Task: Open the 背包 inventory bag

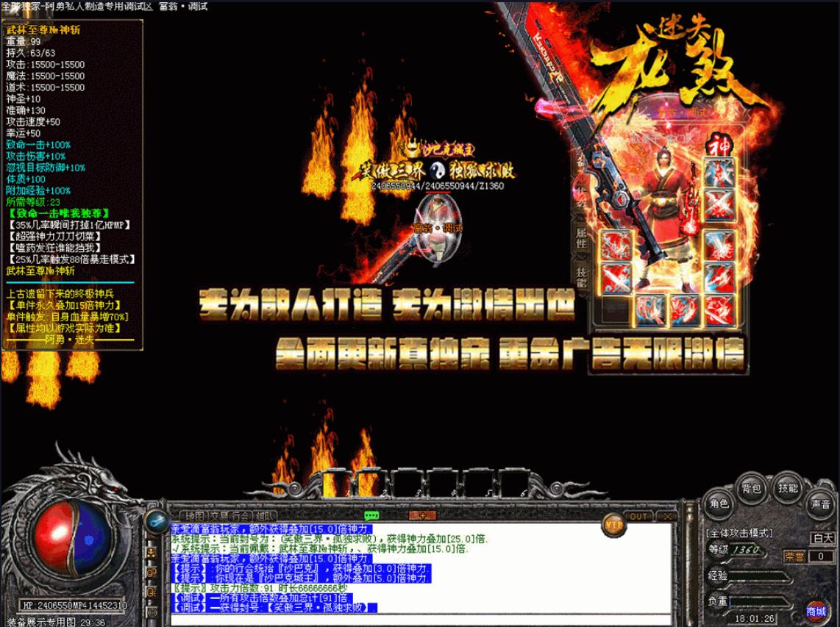Action: [x=751, y=488]
